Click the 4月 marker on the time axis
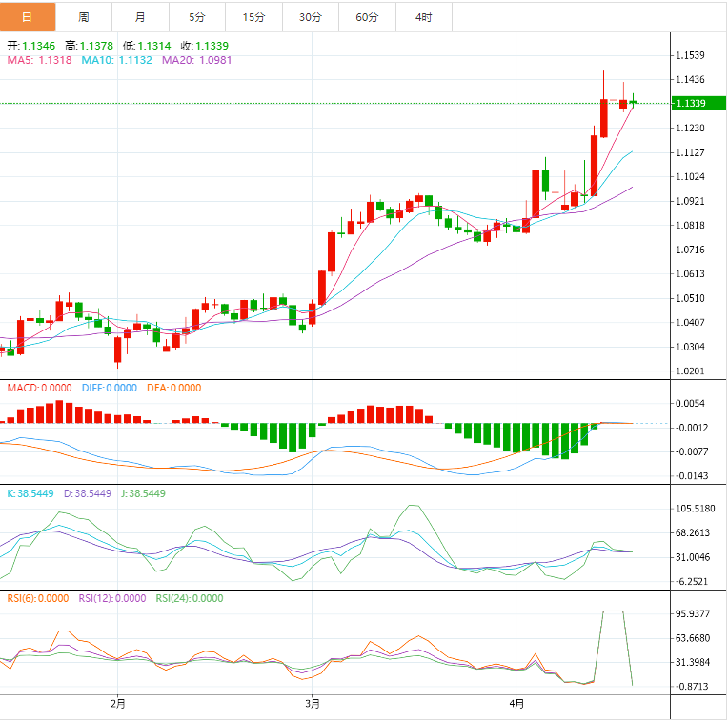 (516, 704)
